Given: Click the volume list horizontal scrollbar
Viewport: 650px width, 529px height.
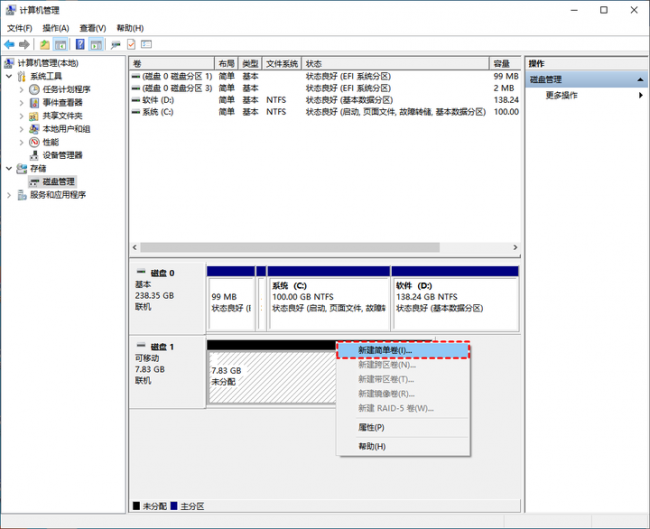Looking at the screenshot, I should point(290,248).
